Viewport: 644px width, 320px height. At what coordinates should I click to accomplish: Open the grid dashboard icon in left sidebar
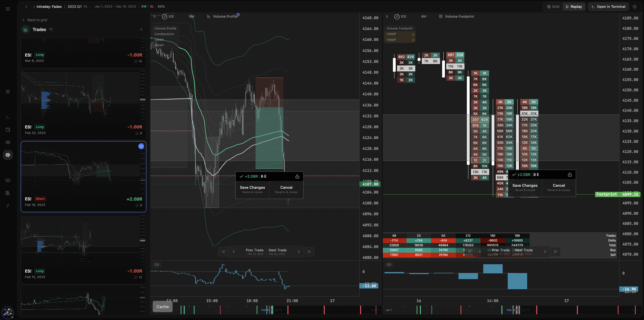pos(8,92)
